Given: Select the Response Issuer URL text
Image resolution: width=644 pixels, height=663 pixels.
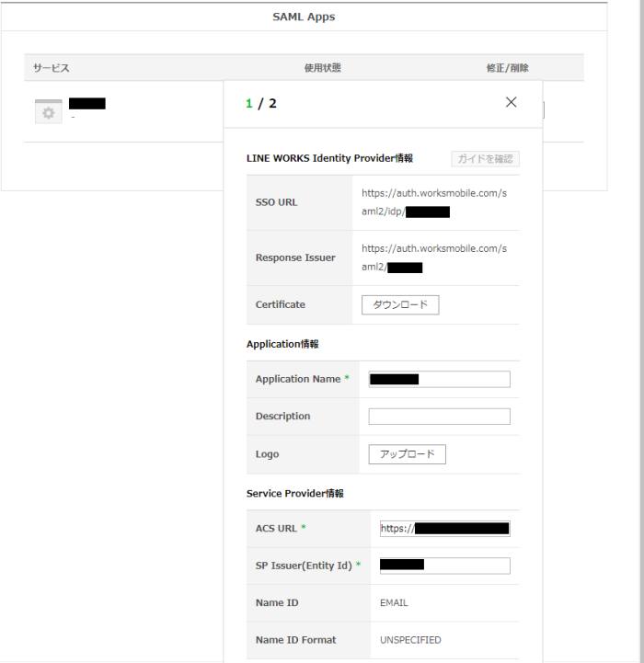Looking at the screenshot, I should click(x=434, y=257).
